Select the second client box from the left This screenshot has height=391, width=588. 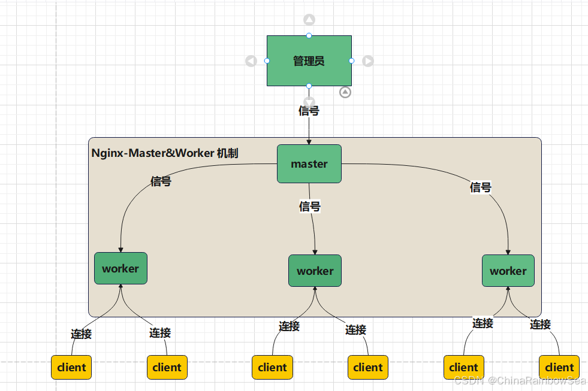click(167, 368)
